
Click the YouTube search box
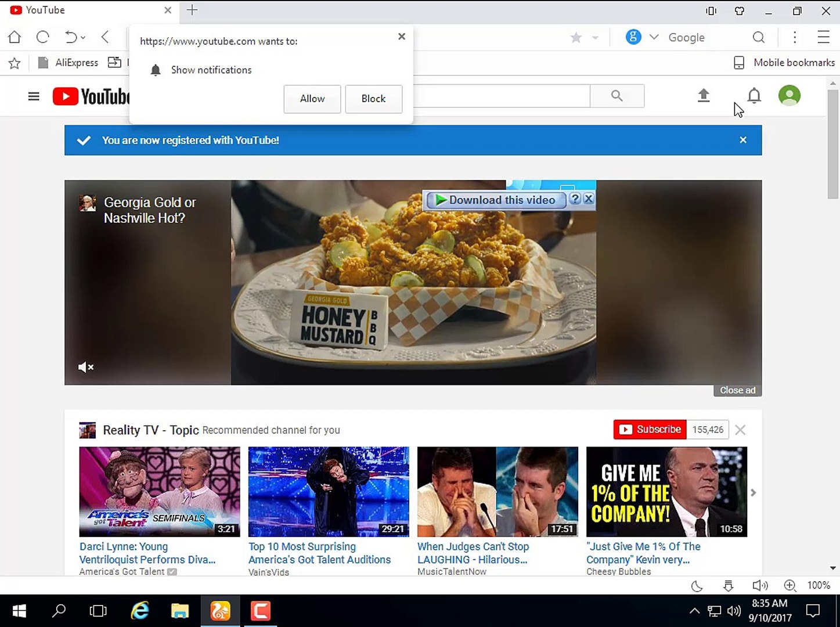click(x=502, y=96)
